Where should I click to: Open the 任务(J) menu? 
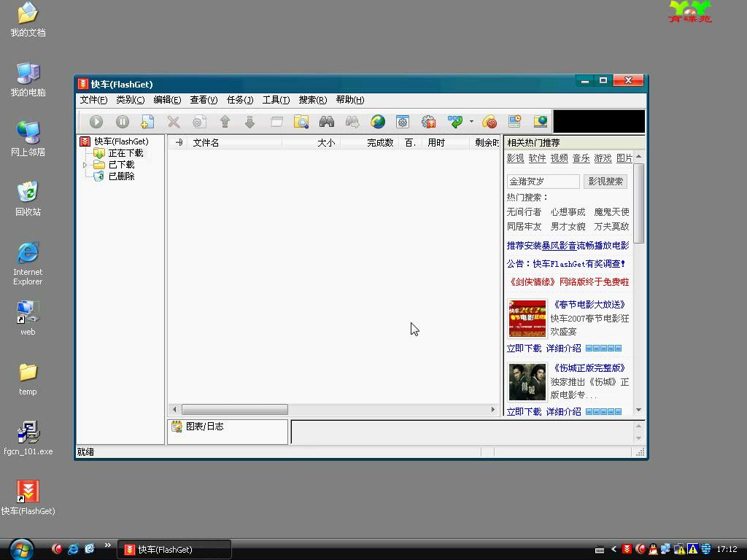[x=239, y=99]
